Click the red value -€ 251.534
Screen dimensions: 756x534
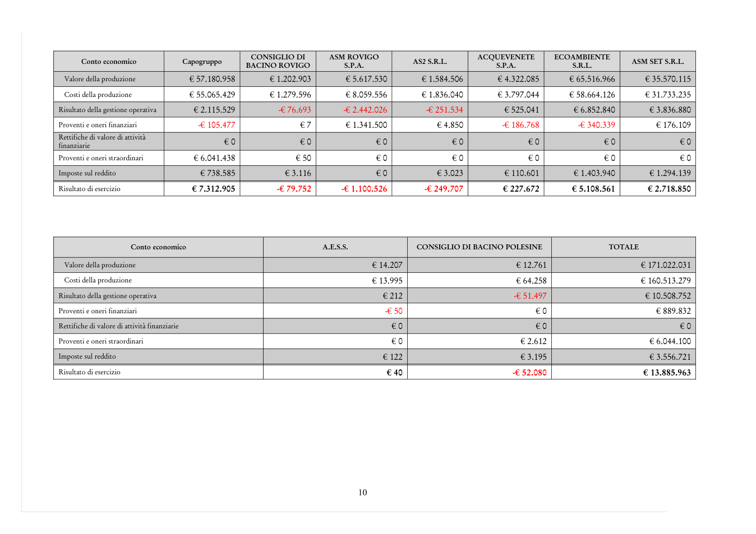coord(445,110)
